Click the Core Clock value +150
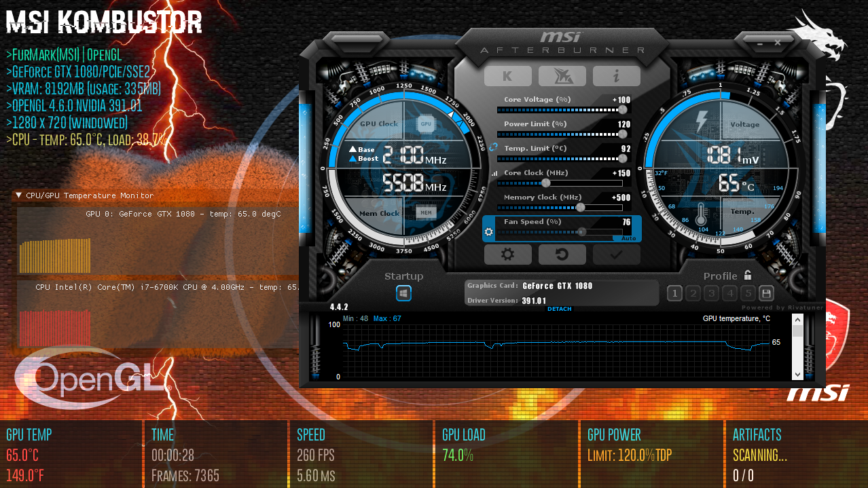This screenshot has height=488, width=868. [621, 173]
